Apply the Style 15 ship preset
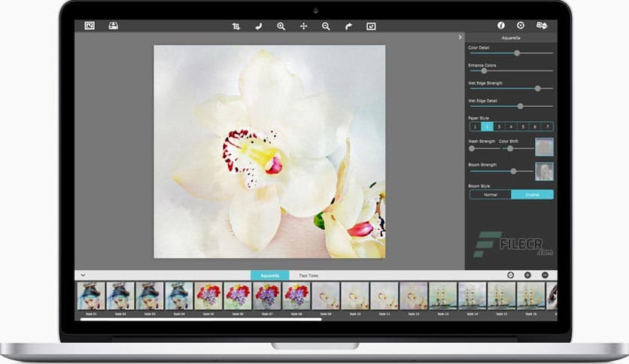Viewport: 629px width, 364px height. click(501, 296)
